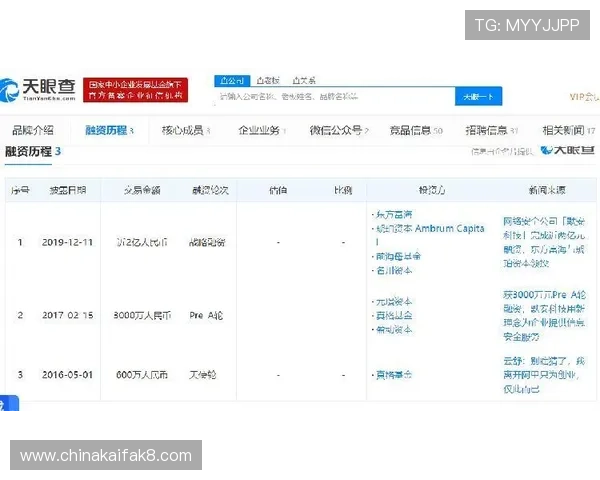Switch to the 竞品信息 tab
600x480 pixels.
(416, 131)
